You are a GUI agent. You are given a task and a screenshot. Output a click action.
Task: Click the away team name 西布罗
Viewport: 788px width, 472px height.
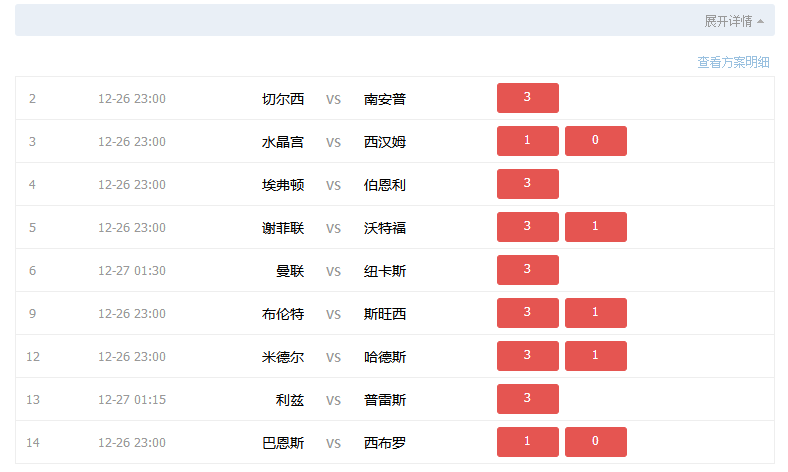pos(385,443)
